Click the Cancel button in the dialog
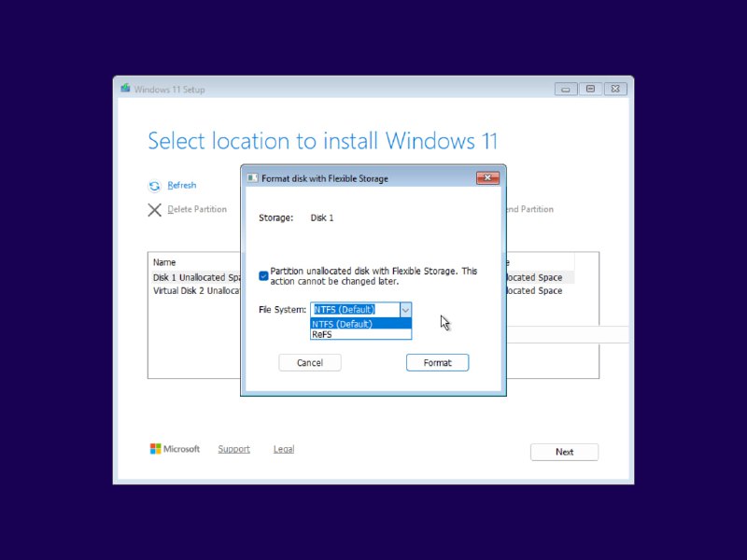 [309, 362]
